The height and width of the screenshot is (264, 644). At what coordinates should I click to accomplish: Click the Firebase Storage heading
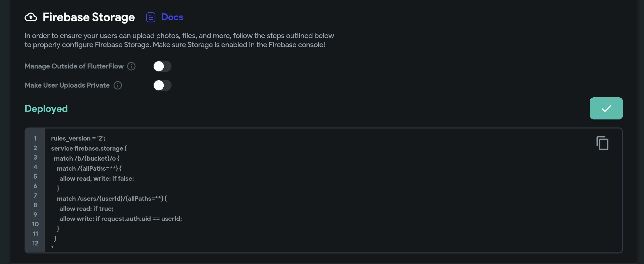pos(88,17)
